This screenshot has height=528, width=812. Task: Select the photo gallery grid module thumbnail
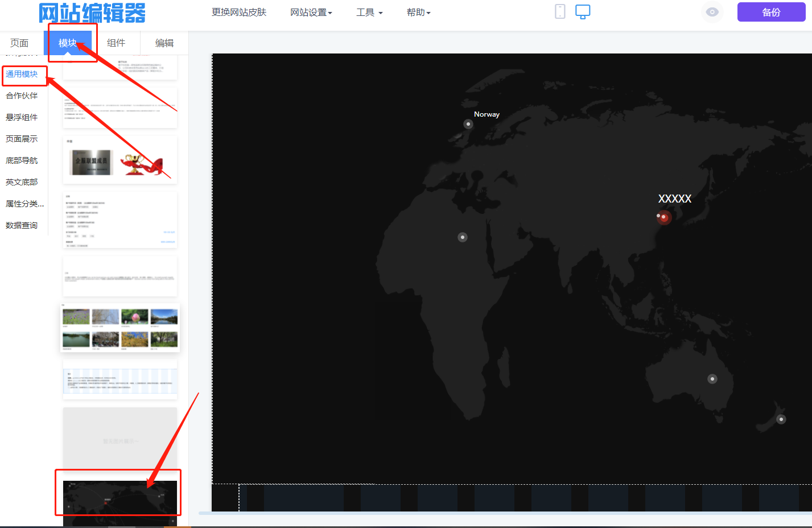click(x=119, y=328)
